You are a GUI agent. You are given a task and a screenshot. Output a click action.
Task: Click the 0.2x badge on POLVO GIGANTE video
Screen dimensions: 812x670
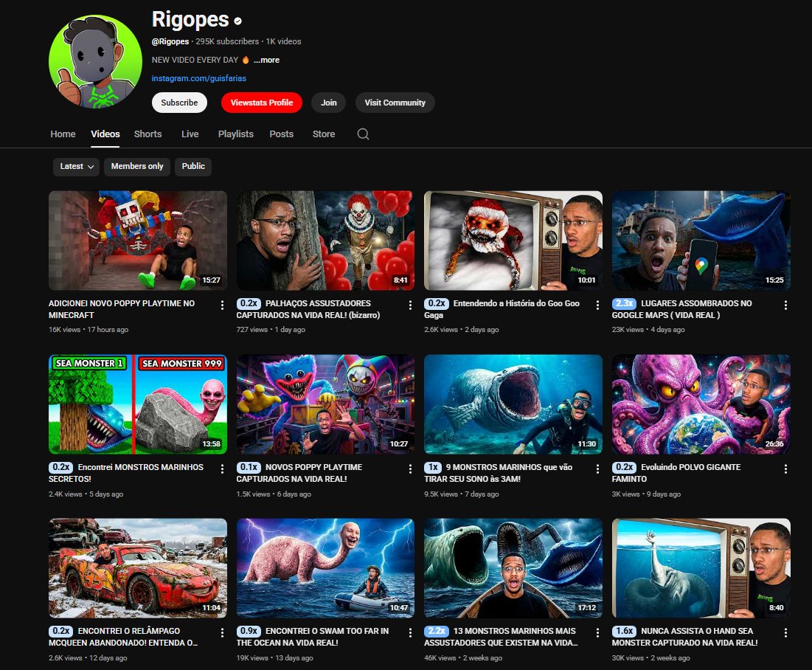pyautogui.click(x=624, y=467)
